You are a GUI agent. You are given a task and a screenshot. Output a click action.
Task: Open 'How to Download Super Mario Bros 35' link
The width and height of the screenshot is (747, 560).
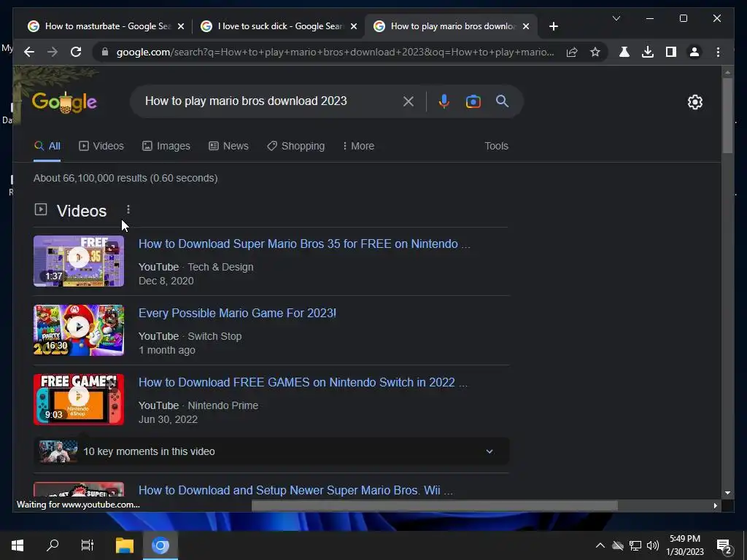304,244
